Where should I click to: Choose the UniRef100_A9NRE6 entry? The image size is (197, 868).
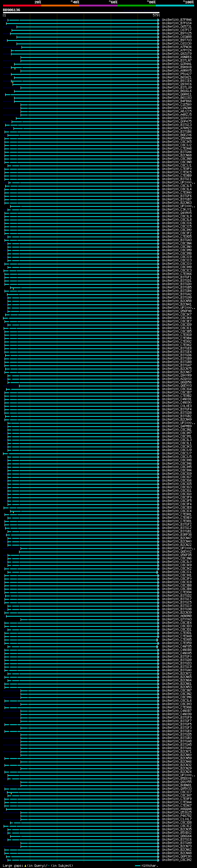tap(177, 57)
